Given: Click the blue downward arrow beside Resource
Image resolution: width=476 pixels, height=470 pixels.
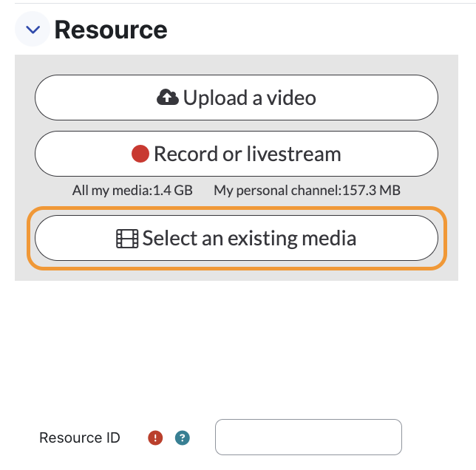Looking at the screenshot, I should click(33, 30).
